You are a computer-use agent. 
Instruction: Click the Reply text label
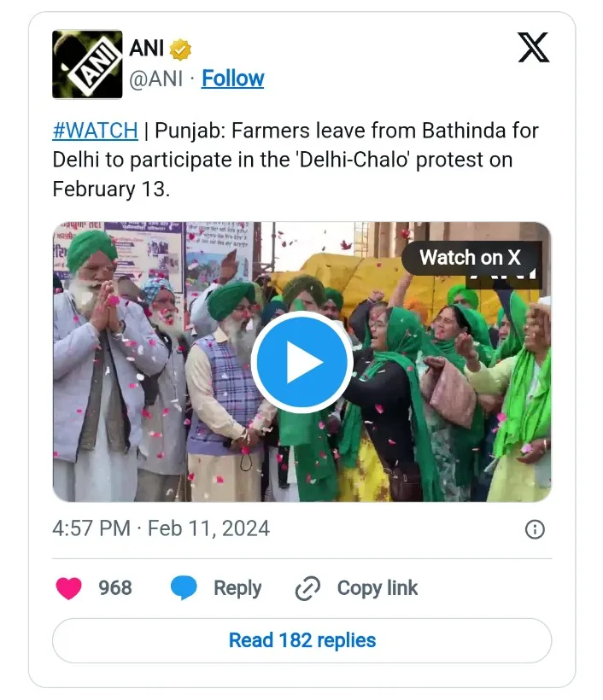coord(237,588)
